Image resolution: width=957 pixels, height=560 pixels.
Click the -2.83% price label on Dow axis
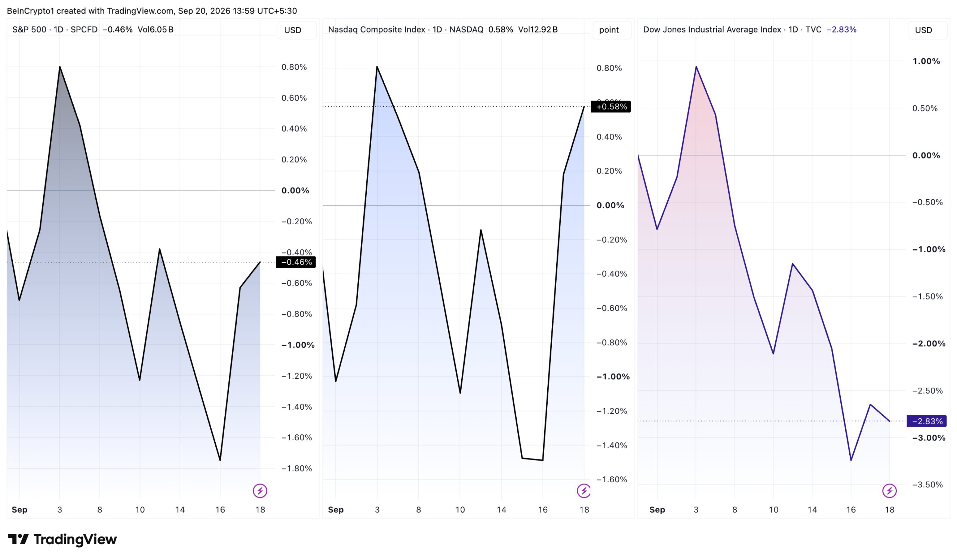[927, 421]
